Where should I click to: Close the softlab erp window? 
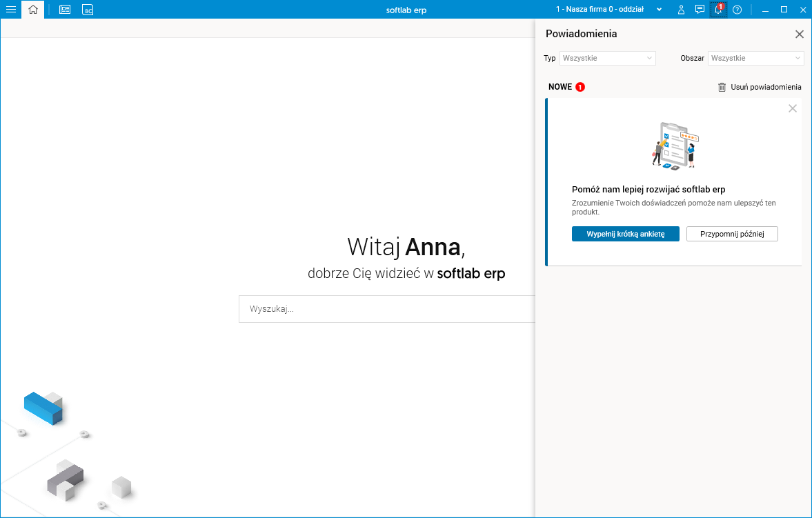[x=802, y=10]
